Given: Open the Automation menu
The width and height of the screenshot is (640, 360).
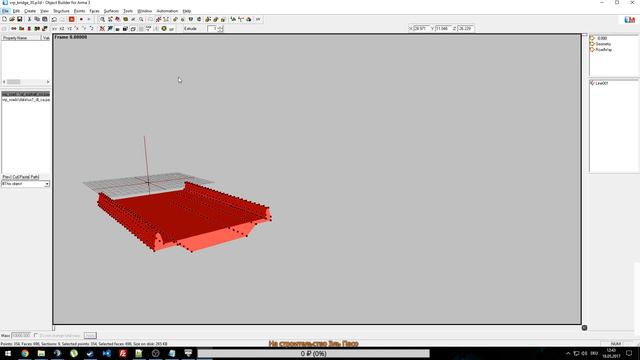Looking at the screenshot, I should pos(167,11).
